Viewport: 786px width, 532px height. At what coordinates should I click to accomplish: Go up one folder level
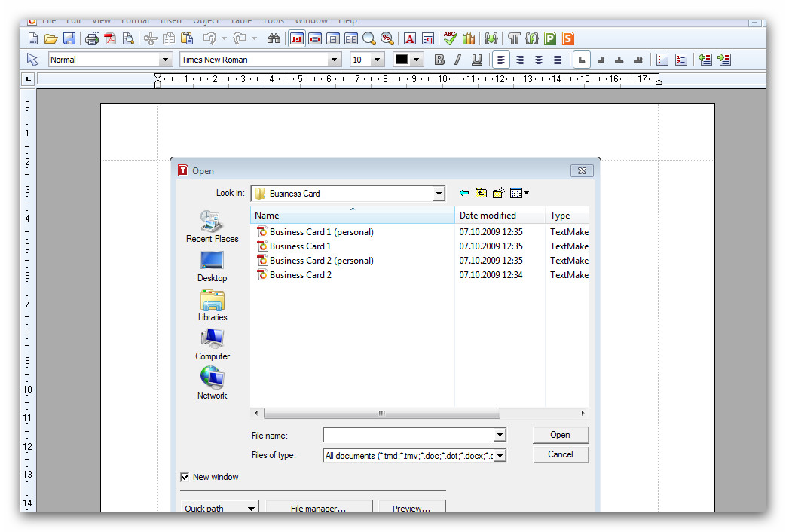(x=482, y=194)
